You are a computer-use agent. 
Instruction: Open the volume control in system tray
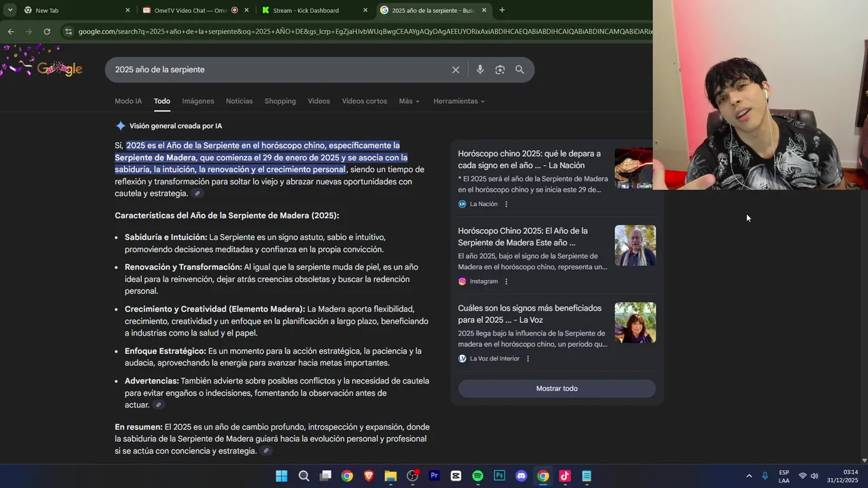click(x=814, y=476)
